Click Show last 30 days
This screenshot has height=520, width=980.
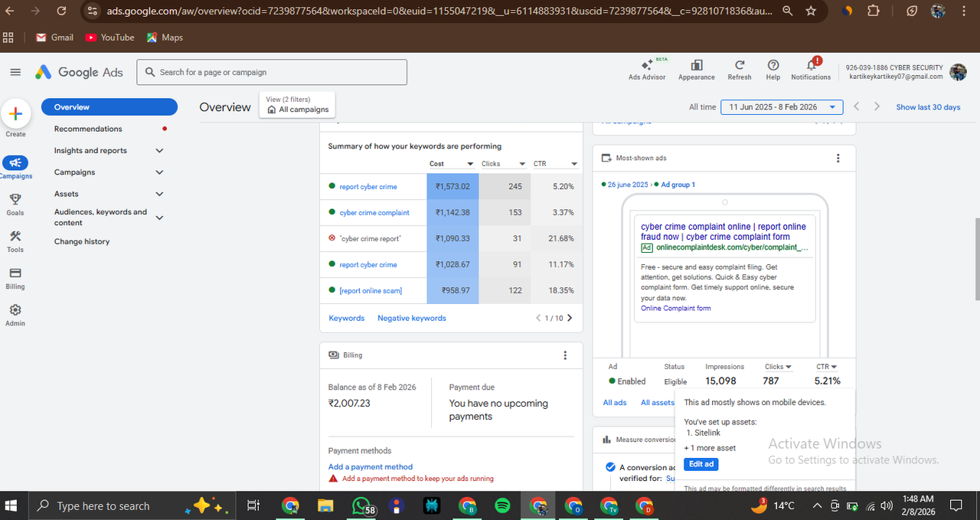pos(928,107)
